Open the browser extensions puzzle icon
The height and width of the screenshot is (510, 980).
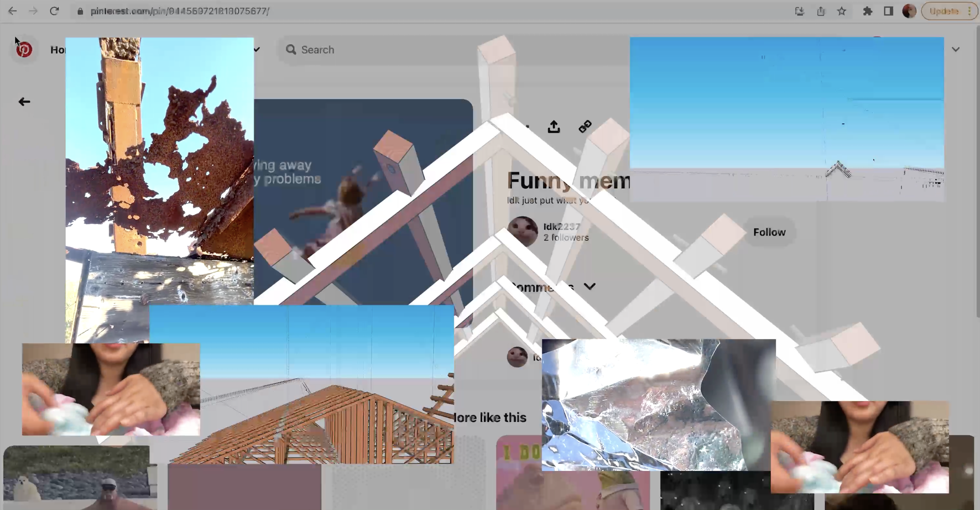867,11
